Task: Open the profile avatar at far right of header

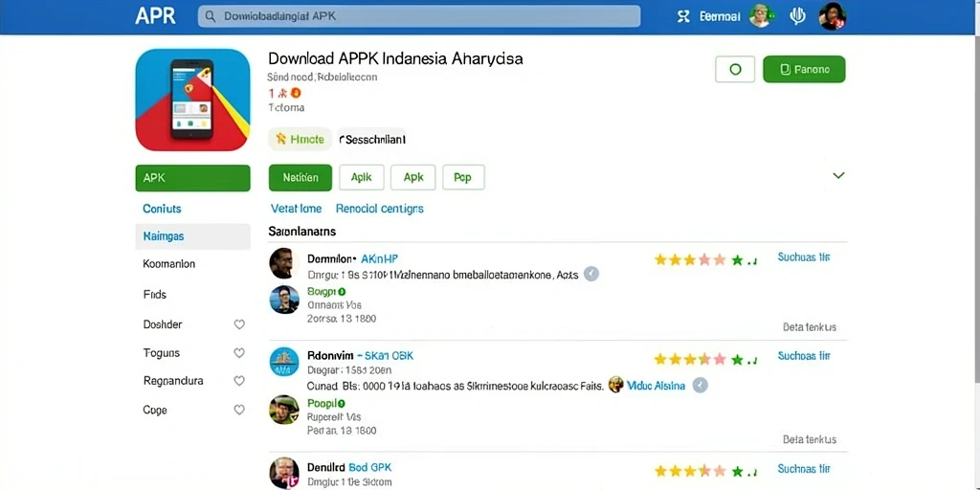Action: pos(832,16)
